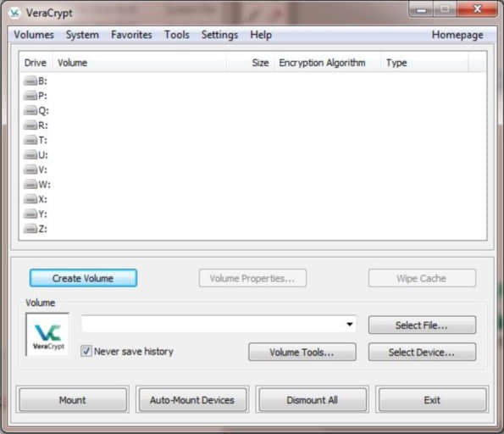Open the Volumes menu
The image size is (504, 434).
(34, 35)
